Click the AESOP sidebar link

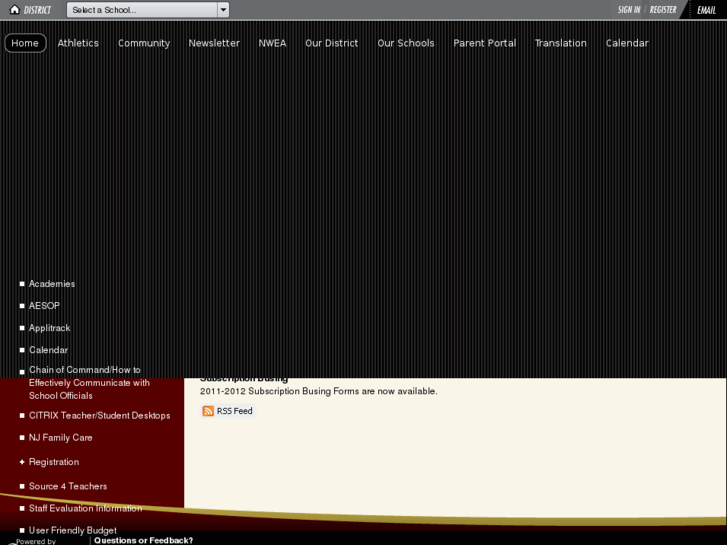tap(45, 306)
